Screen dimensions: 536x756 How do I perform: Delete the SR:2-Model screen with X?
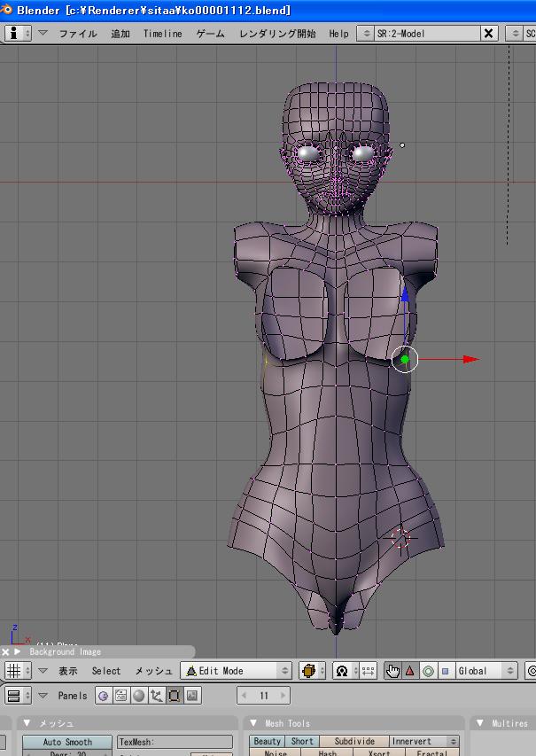tap(489, 34)
